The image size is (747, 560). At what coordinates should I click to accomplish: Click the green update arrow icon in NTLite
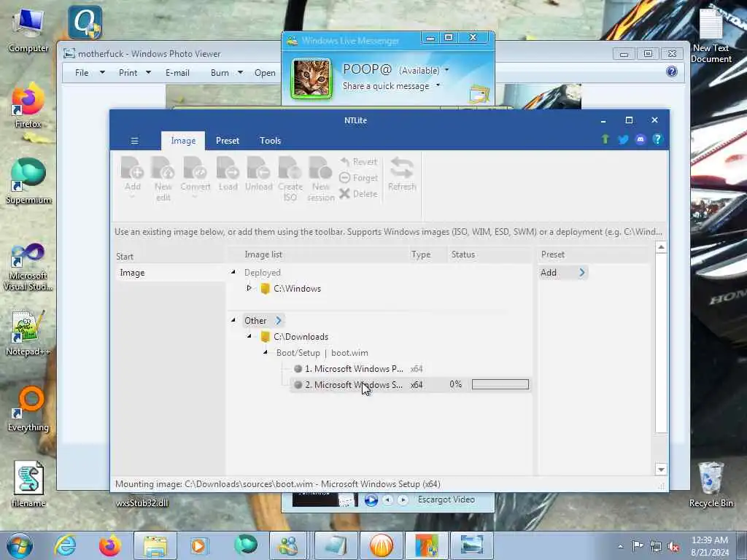point(605,139)
